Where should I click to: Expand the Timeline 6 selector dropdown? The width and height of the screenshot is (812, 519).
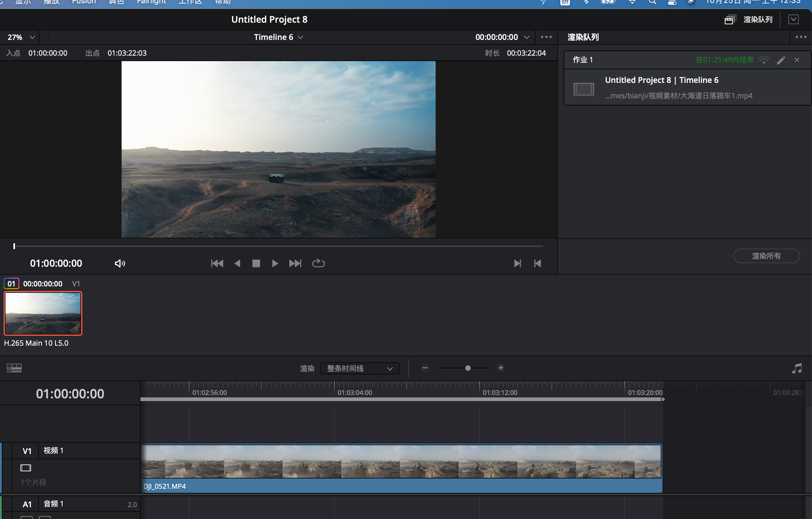click(x=279, y=37)
